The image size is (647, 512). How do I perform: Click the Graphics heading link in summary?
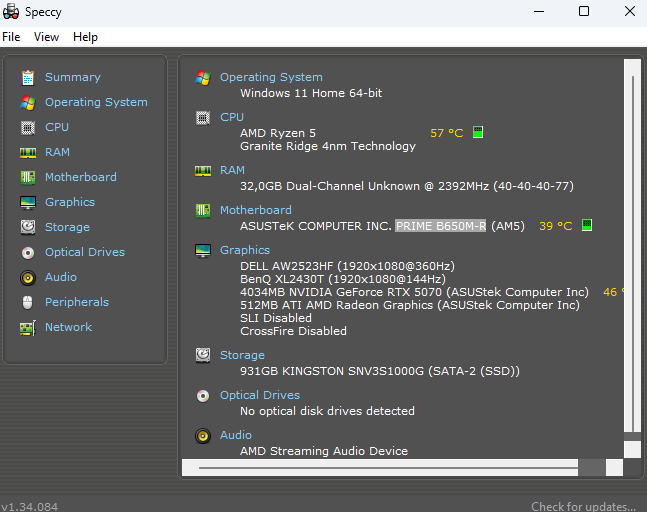pos(245,250)
